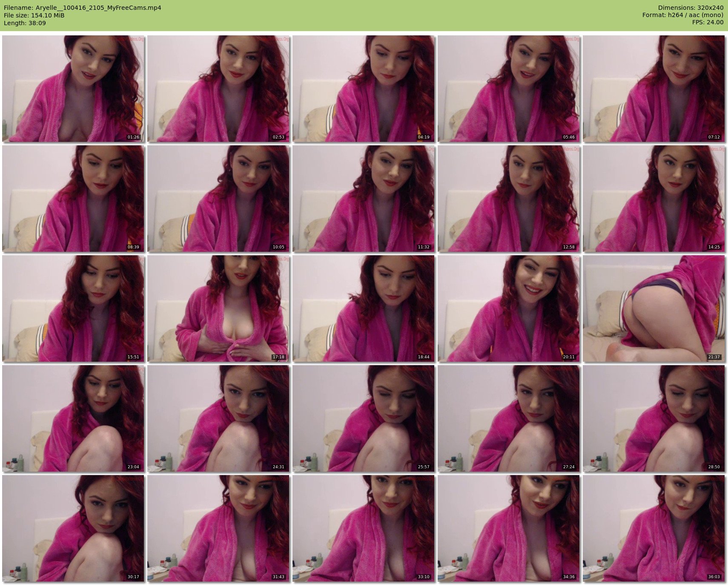Click the thumbnail stamped 12:58
Image resolution: width=728 pixels, height=585 pixels.
point(509,199)
